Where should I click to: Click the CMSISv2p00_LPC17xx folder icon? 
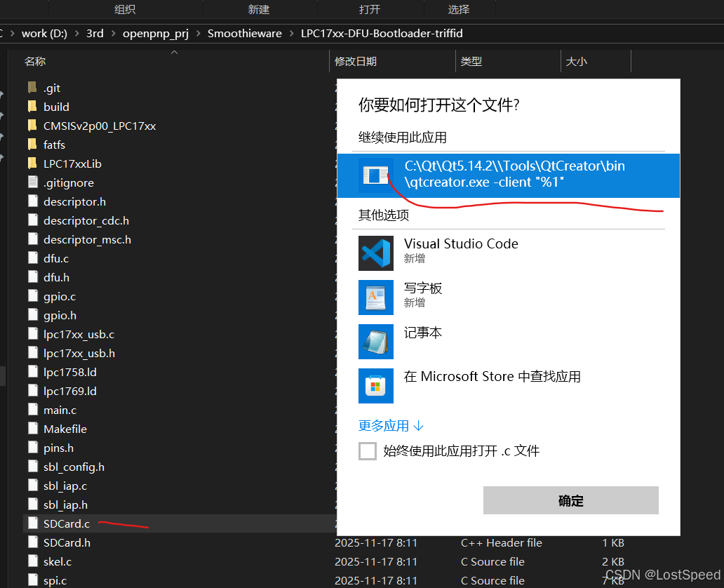pos(32,125)
